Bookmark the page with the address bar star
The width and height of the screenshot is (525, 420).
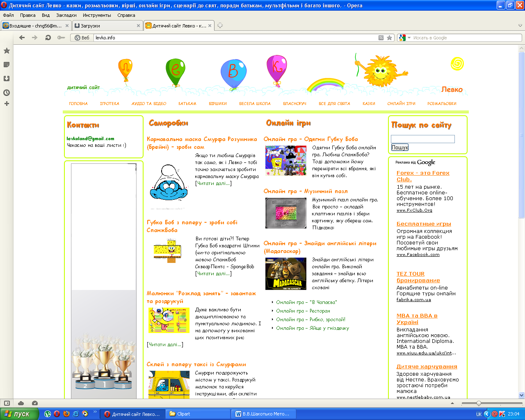pos(390,38)
